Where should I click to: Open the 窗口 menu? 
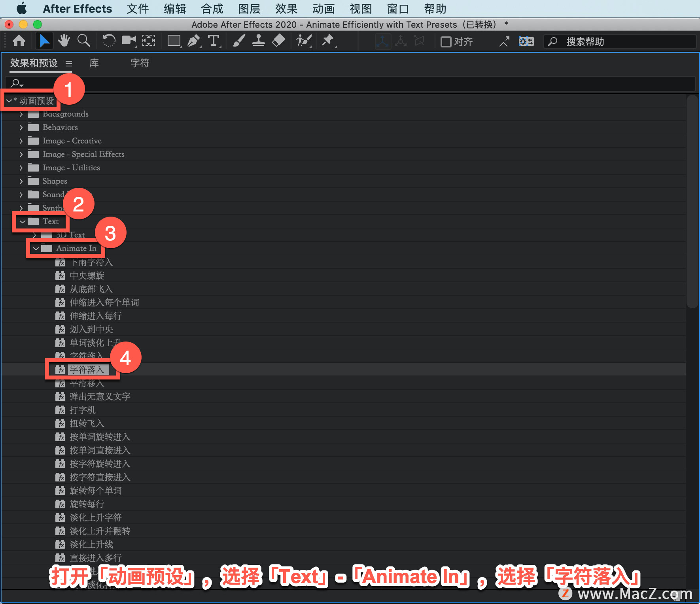tap(398, 9)
